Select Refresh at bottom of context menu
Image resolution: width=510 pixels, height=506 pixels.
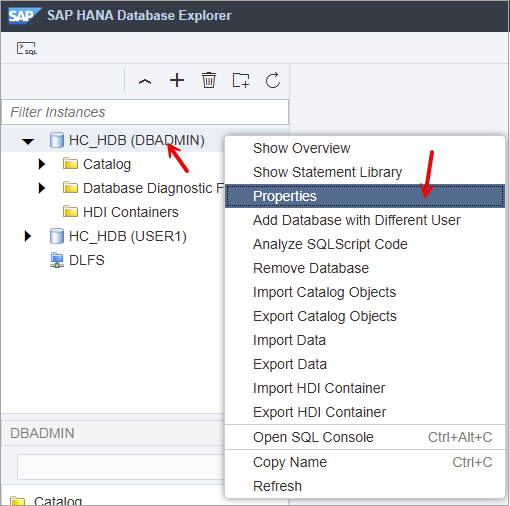(365, 486)
